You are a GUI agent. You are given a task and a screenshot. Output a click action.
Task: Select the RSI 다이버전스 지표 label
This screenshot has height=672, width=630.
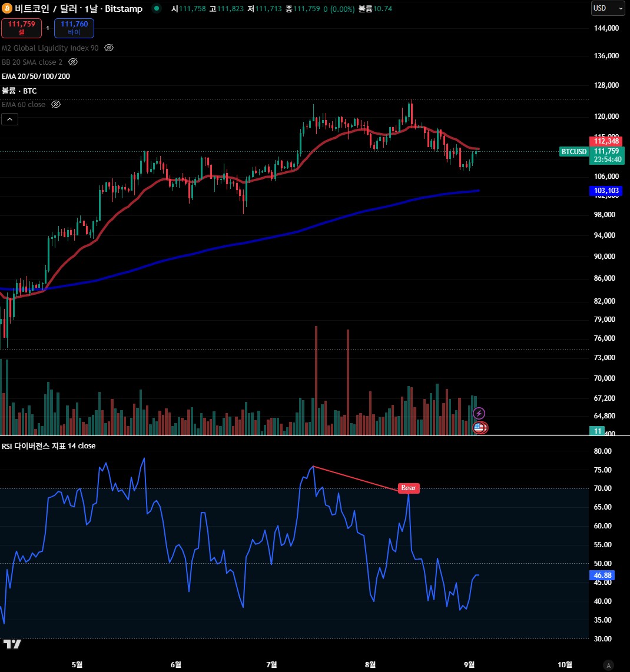pyautogui.click(x=48, y=445)
